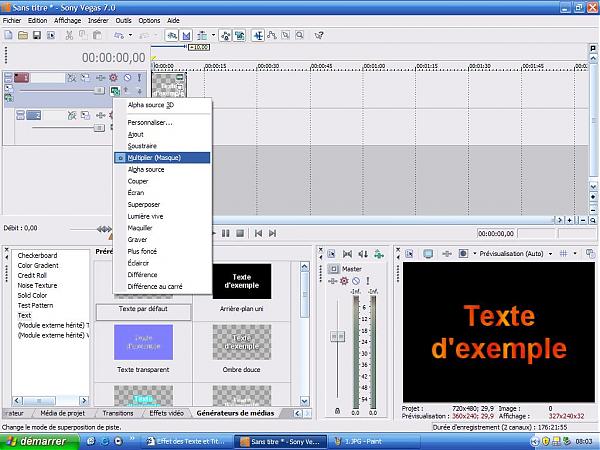This screenshot has height=450, width=600.
Task: Select the Texte transparent preset thumbnail
Action: (x=144, y=341)
